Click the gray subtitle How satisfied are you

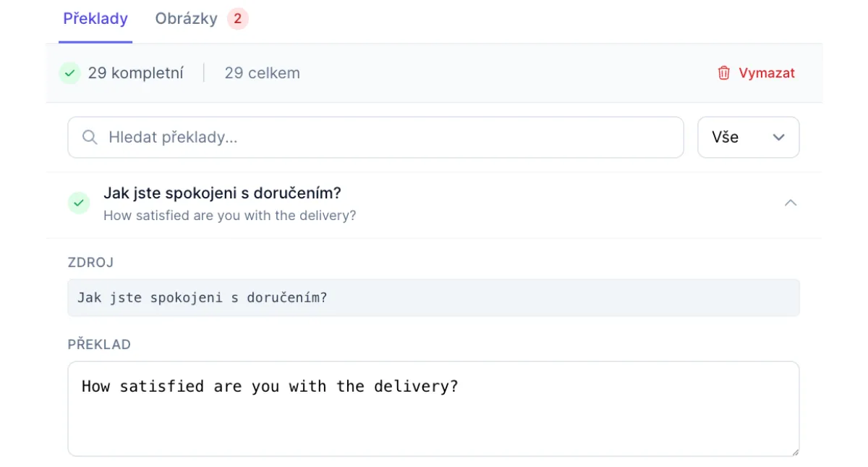coord(229,216)
